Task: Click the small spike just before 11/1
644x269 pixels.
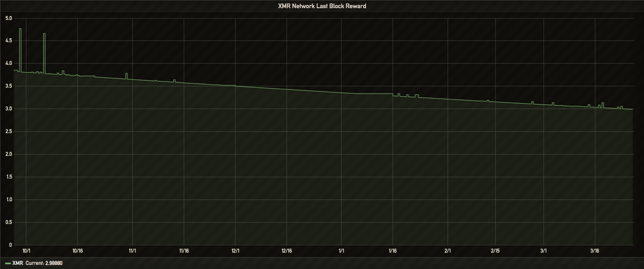Action: click(x=126, y=74)
